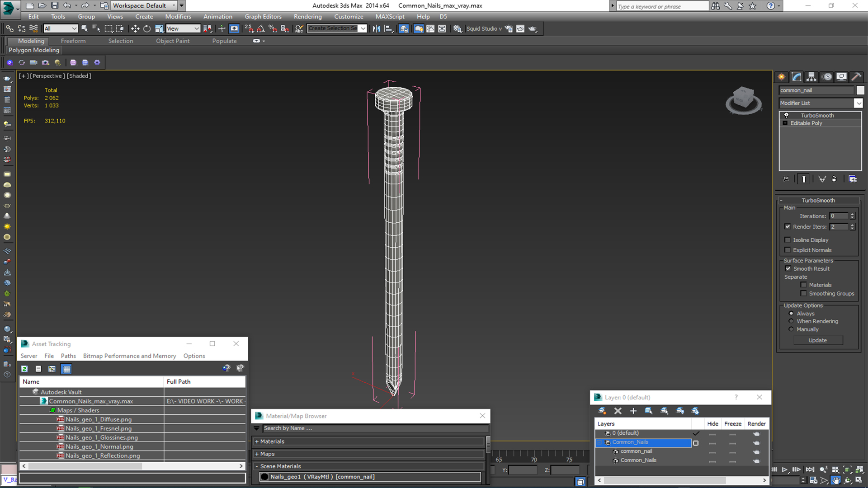The width and height of the screenshot is (868, 488).
Task: Click the Save File icon
Action: pos(54,5)
